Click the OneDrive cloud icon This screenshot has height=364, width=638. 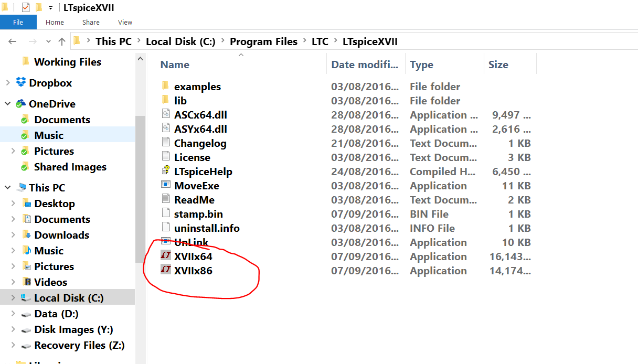point(21,104)
